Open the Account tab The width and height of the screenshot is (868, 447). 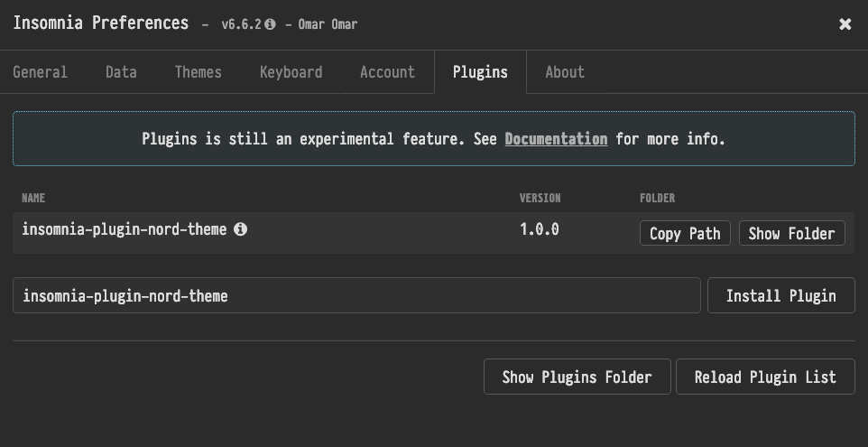[x=387, y=72]
